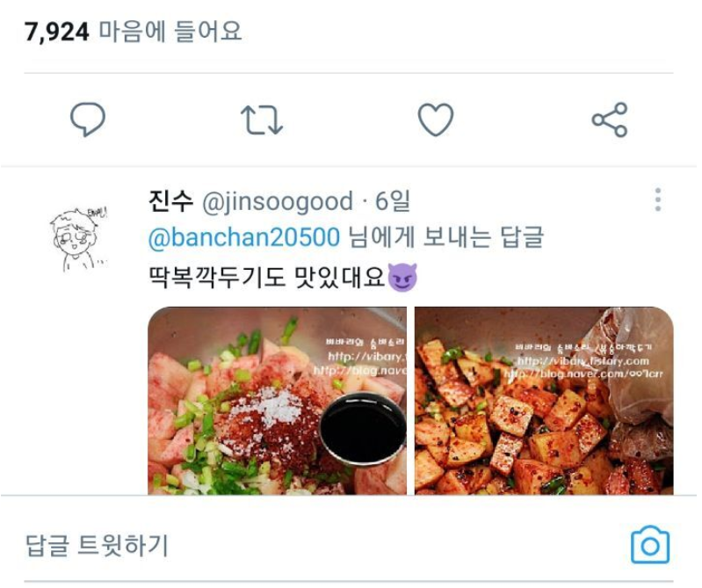Tap the 6일 timestamp

pyautogui.click(x=392, y=201)
